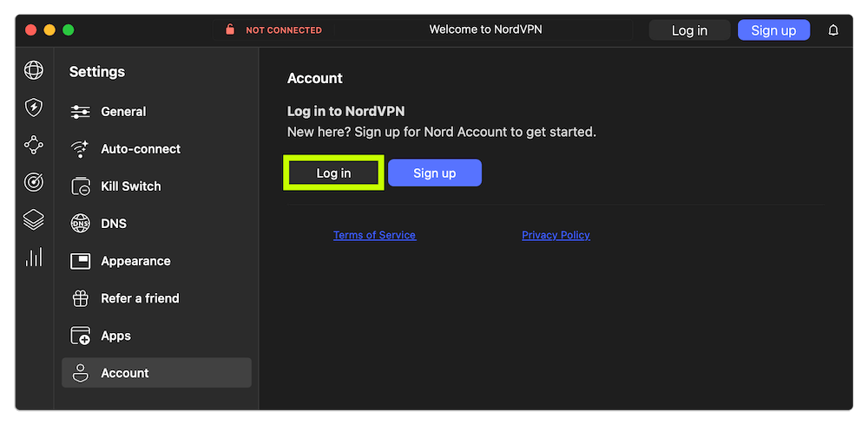
Task: Open the Terms of Service link
Action: click(374, 235)
